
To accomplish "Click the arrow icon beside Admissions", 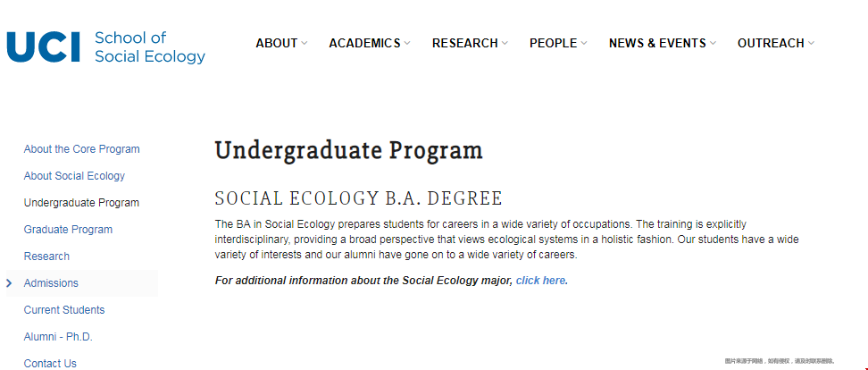I will [x=9, y=283].
